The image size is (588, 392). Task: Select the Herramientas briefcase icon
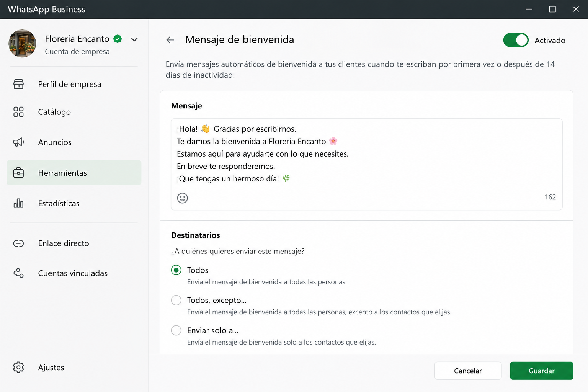coord(18,173)
